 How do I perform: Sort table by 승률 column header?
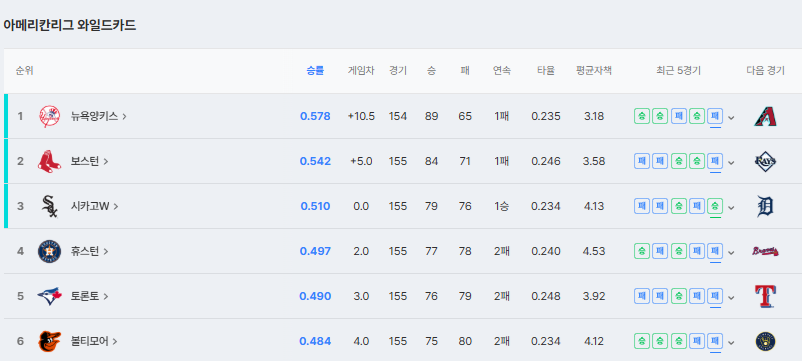pos(315,71)
